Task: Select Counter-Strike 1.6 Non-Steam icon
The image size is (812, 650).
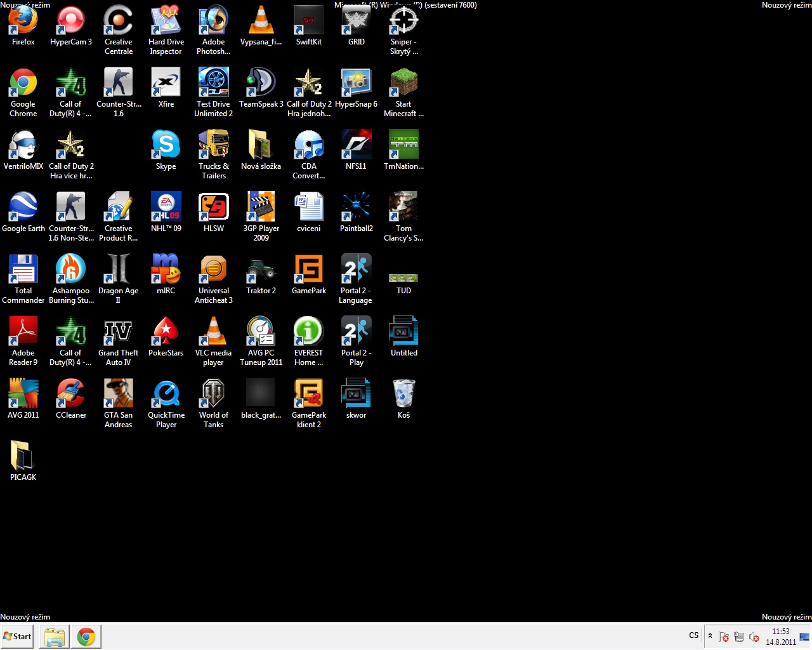Action: click(71, 217)
